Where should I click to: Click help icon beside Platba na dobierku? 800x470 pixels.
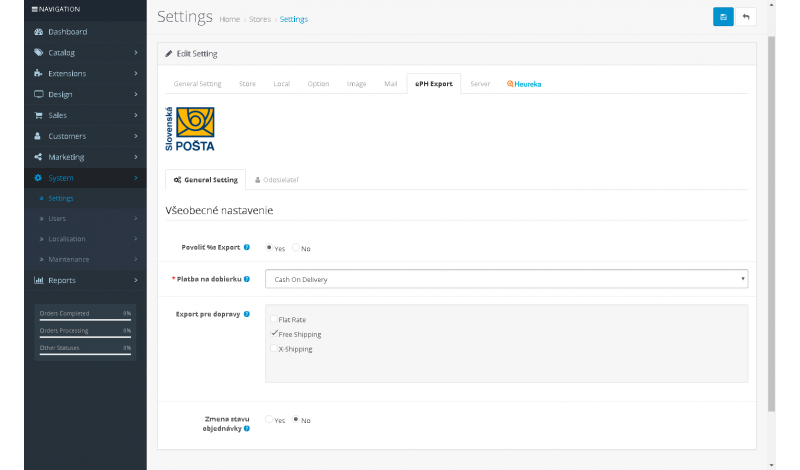pyautogui.click(x=246, y=279)
